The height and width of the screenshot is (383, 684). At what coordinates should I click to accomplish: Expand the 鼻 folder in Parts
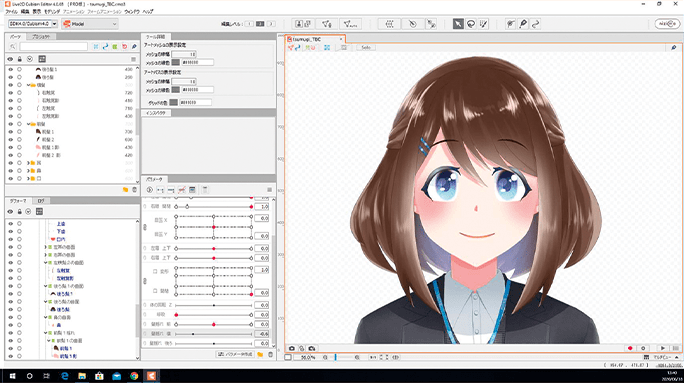(28, 171)
